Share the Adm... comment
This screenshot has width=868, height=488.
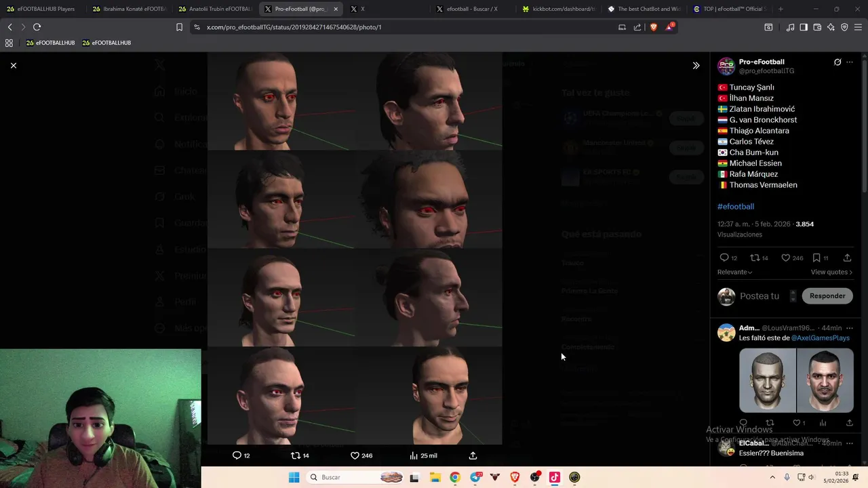849,423
